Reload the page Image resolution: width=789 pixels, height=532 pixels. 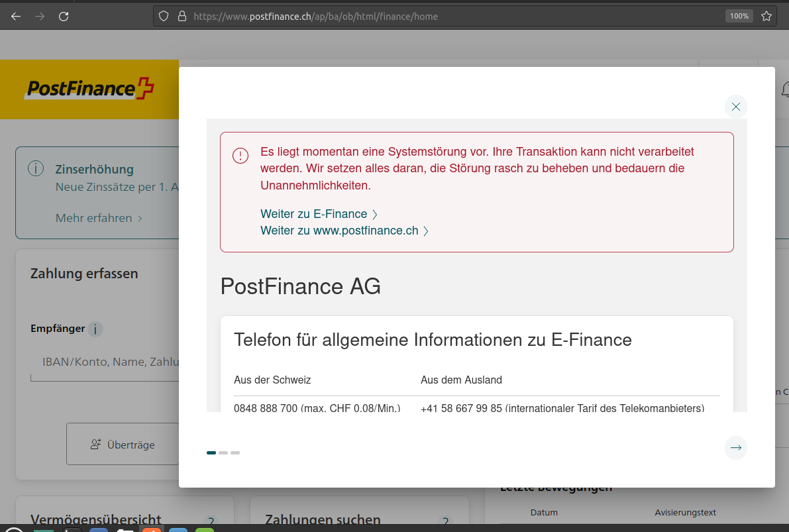(x=64, y=16)
